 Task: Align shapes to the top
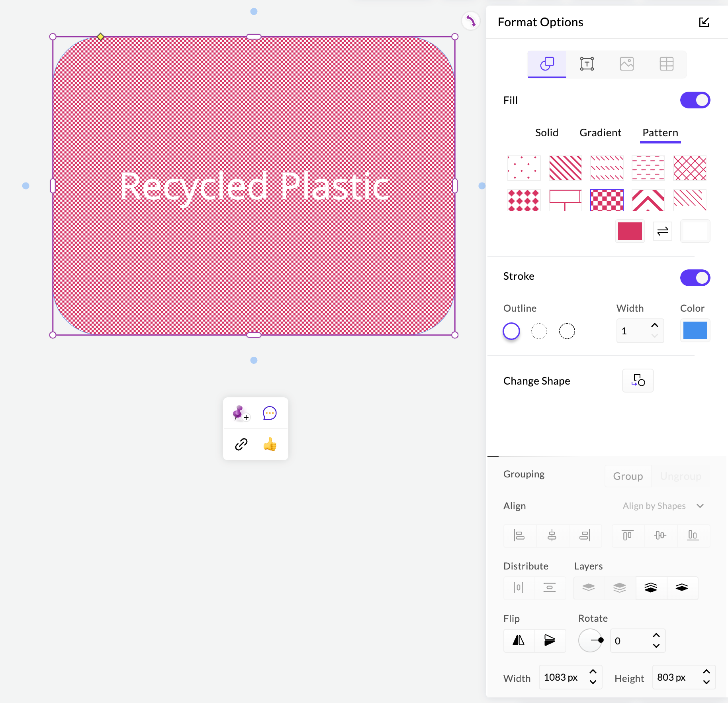tap(628, 536)
